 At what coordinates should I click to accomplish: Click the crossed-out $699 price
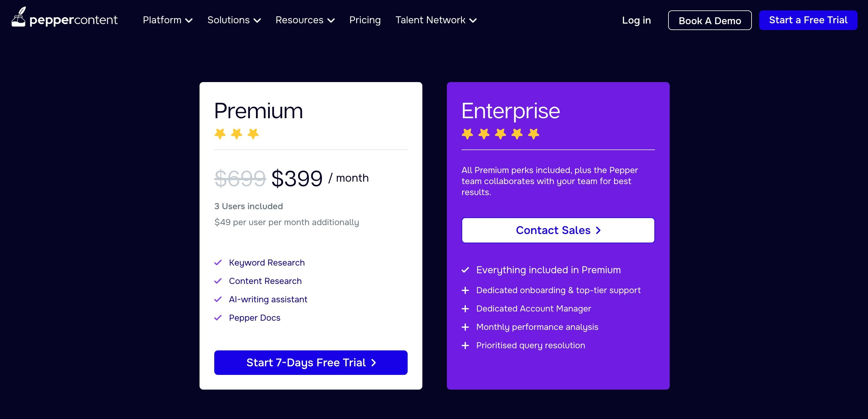[240, 178]
